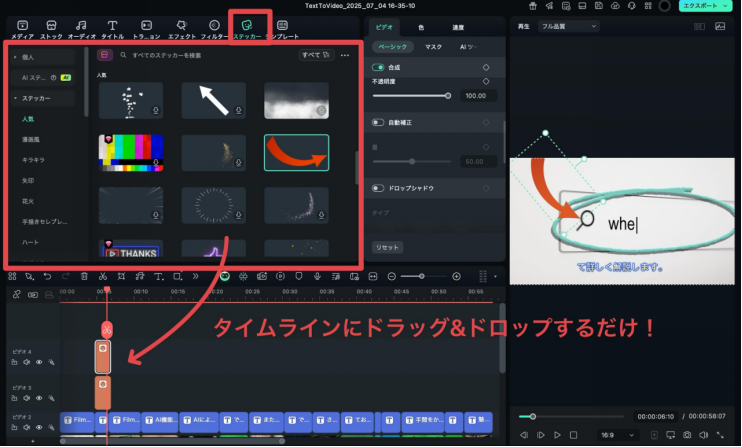This screenshot has width=742, height=447.
Task: Toggle visibility eye of ビデオ 2 track
Action: [x=39, y=428]
